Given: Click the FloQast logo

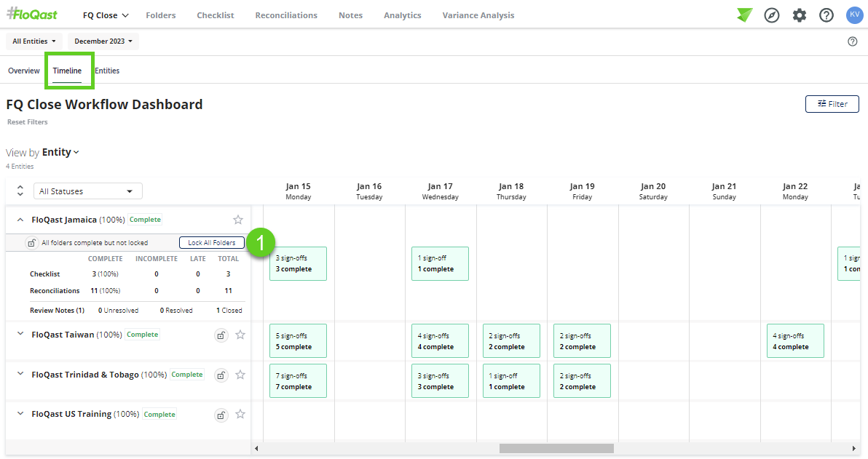Looking at the screenshot, I should pyautogui.click(x=32, y=15).
